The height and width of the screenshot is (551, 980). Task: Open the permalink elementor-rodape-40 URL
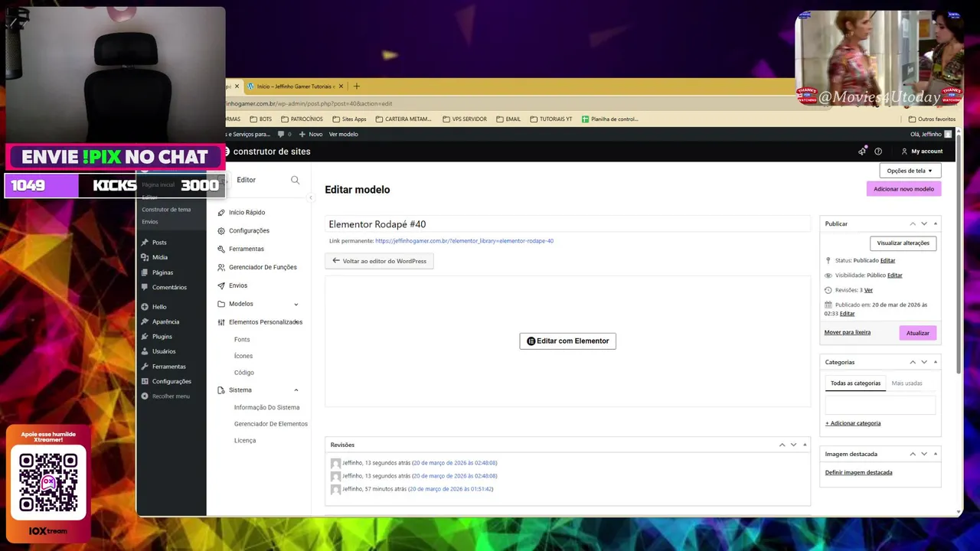click(464, 241)
